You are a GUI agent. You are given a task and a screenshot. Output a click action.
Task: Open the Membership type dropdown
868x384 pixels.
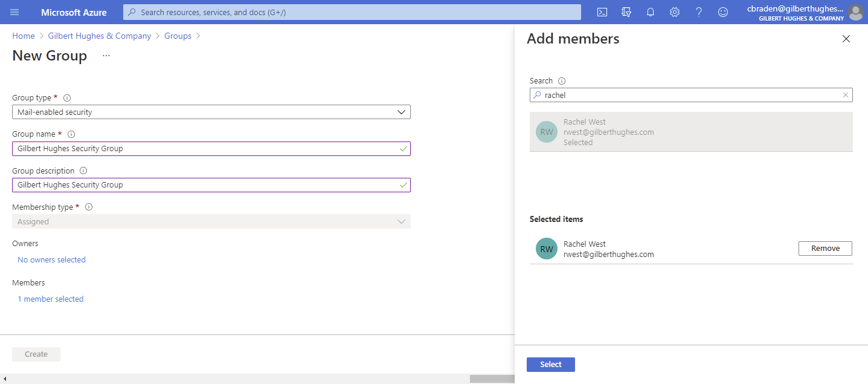(x=211, y=221)
